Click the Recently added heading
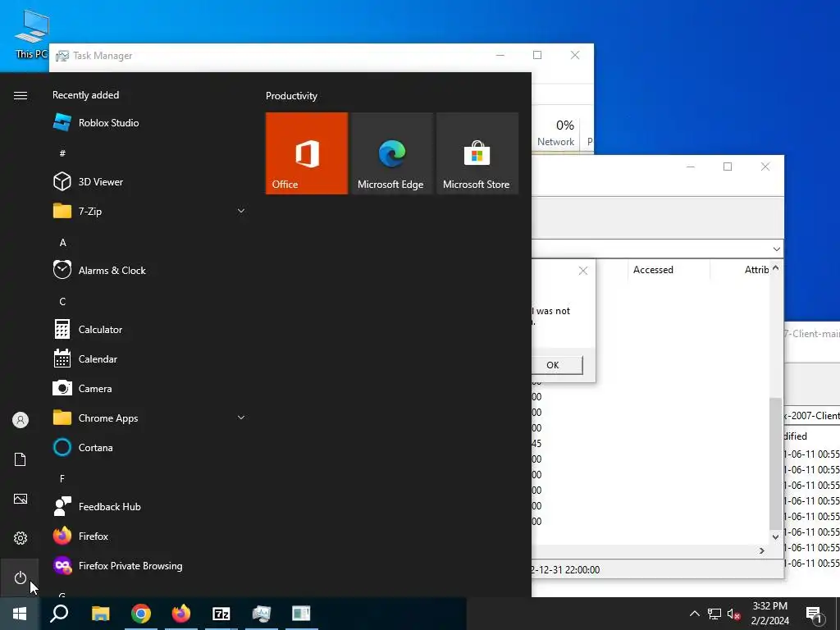This screenshot has height=630, width=840. [x=85, y=95]
